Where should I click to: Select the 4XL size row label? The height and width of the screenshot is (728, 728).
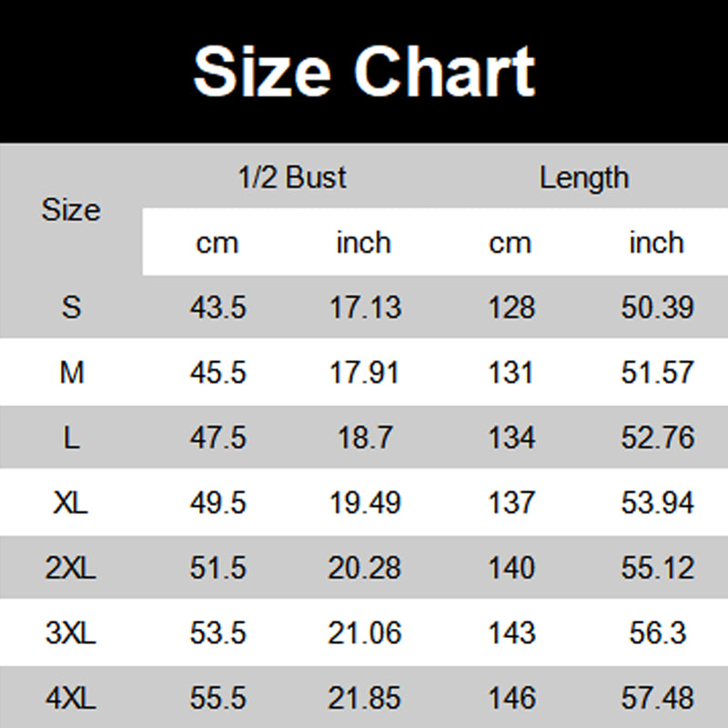coord(71,697)
